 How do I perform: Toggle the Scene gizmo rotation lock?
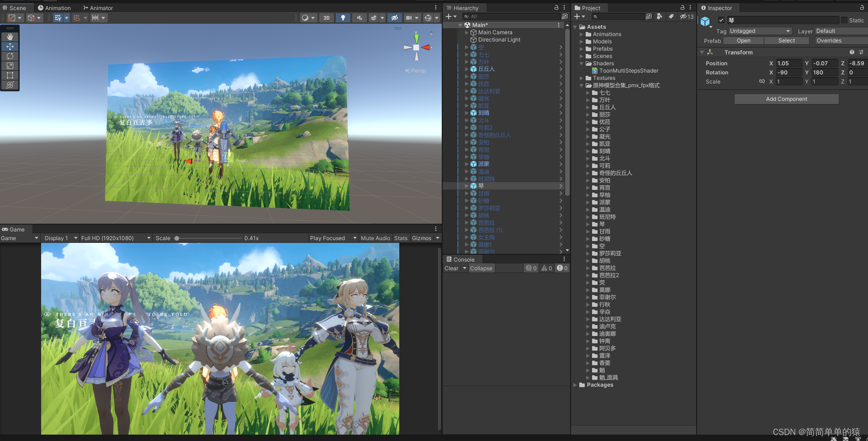[431, 33]
